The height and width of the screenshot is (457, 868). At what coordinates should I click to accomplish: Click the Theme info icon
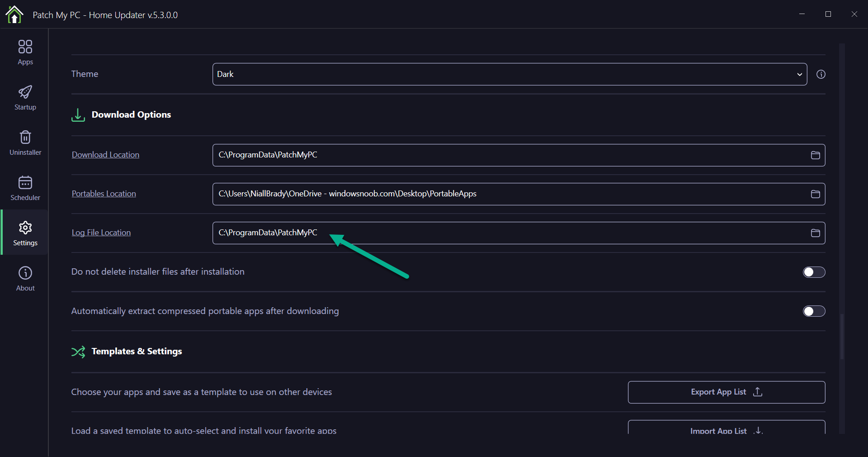pyautogui.click(x=821, y=74)
